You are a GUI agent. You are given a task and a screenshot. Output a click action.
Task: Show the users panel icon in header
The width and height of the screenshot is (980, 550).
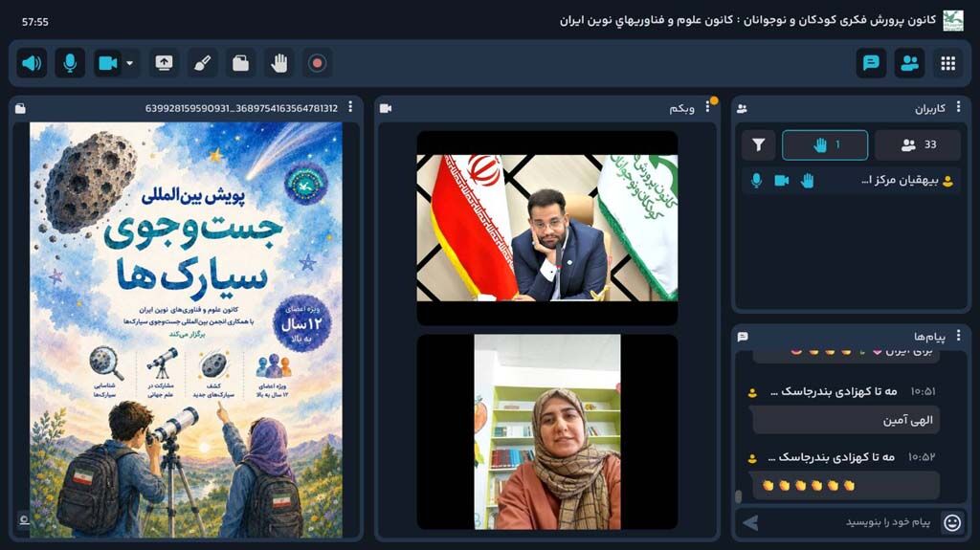tap(909, 63)
